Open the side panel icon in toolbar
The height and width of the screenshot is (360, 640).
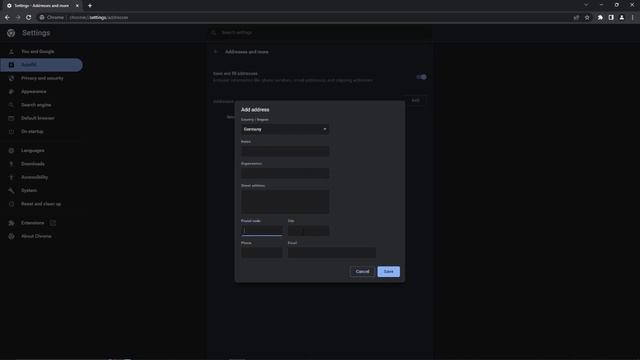[611, 18]
